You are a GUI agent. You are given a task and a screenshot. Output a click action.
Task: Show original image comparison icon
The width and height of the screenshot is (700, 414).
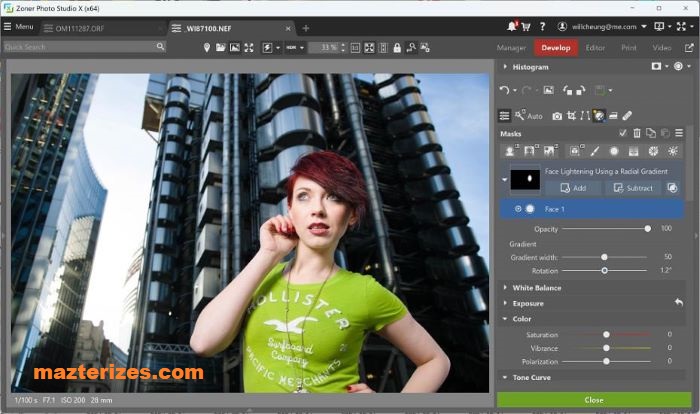tap(548, 91)
